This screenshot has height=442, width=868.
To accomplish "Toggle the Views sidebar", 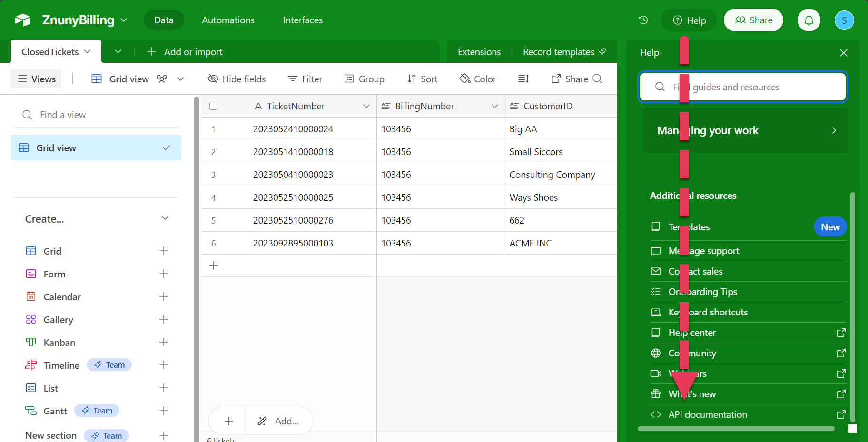I will (37, 79).
